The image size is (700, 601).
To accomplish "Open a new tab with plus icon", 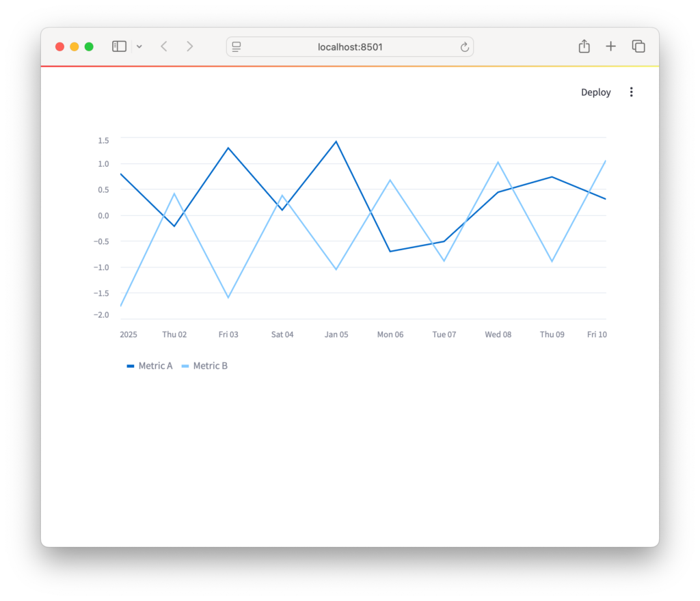I will 610,46.
